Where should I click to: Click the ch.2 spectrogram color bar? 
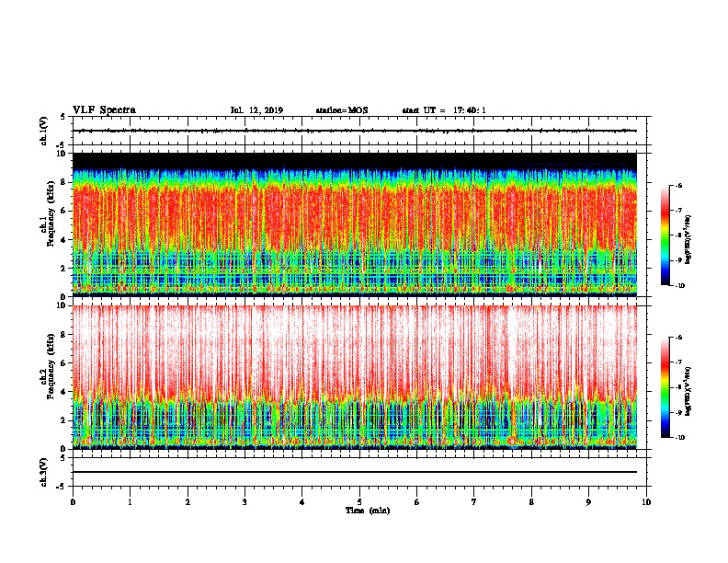(x=665, y=387)
